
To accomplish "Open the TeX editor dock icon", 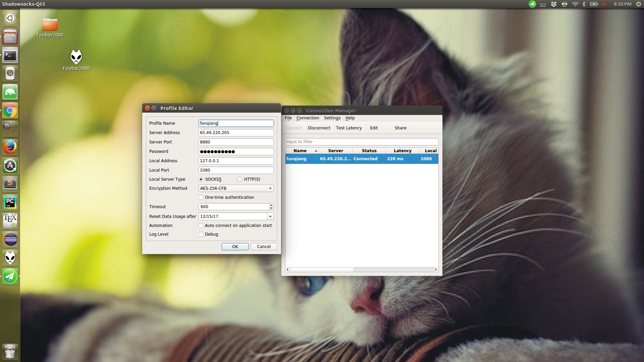I will (10, 221).
